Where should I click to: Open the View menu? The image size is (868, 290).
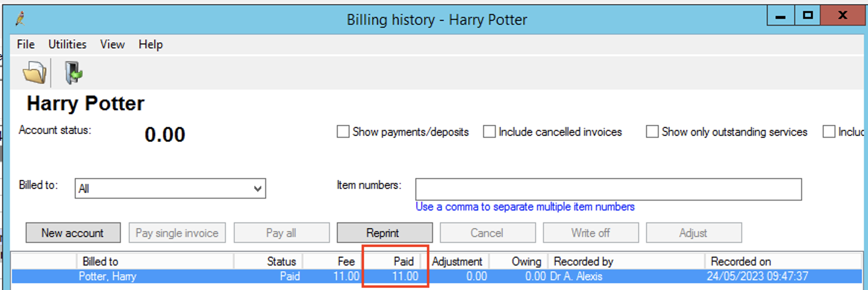112,44
